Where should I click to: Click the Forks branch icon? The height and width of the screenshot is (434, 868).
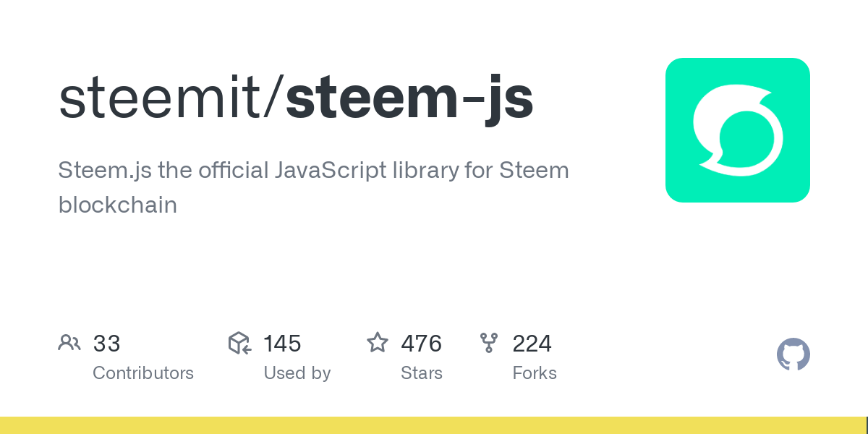(x=489, y=343)
